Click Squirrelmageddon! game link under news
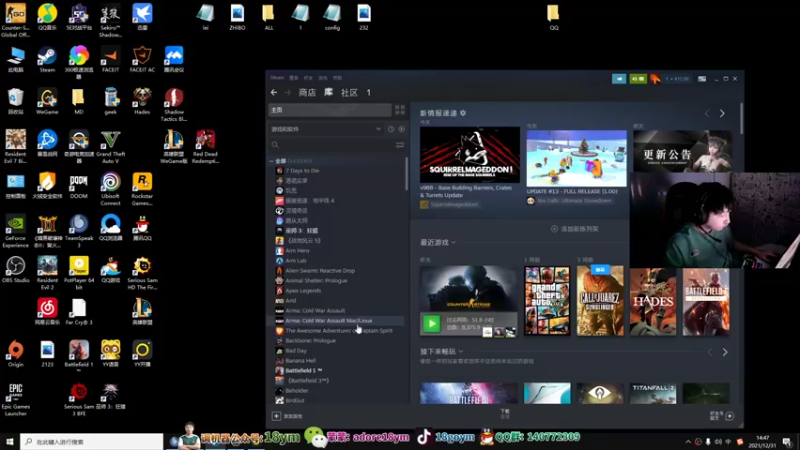The width and height of the screenshot is (800, 450). click(x=454, y=204)
